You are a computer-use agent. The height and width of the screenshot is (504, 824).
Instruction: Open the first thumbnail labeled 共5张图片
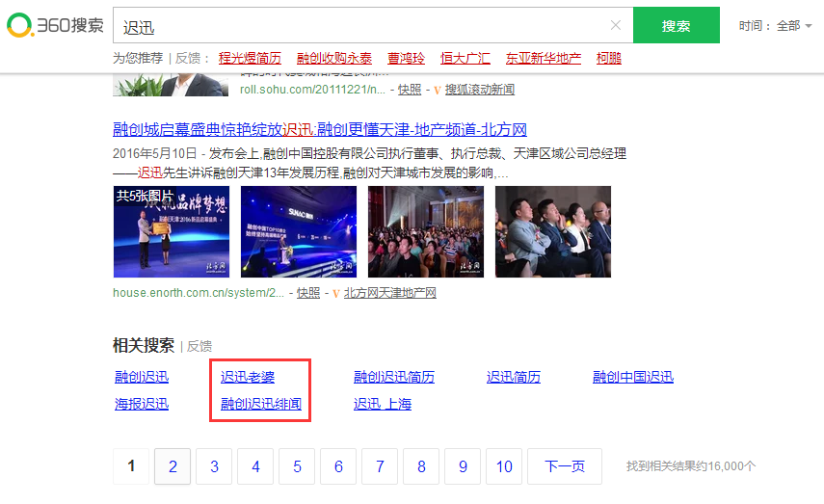pos(172,231)
